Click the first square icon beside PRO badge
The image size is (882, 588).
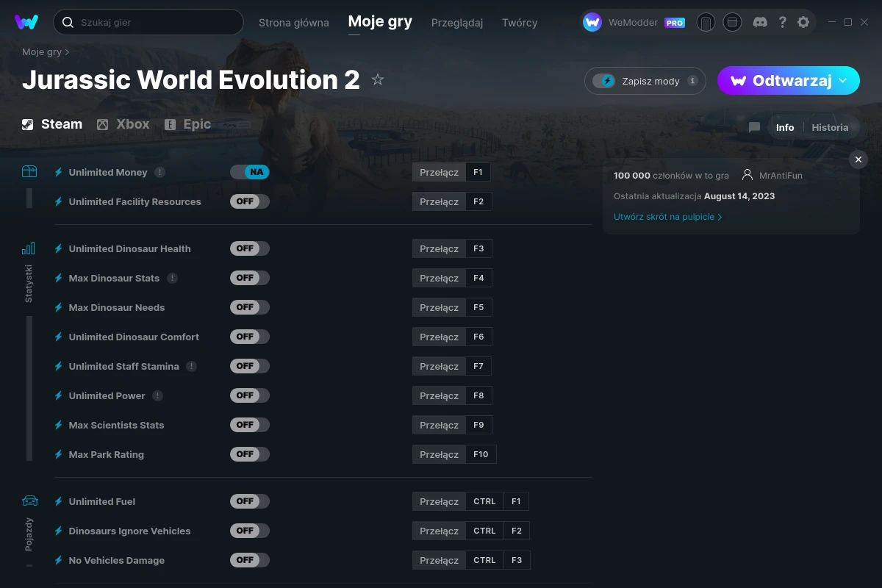click(x=706, y=22)
